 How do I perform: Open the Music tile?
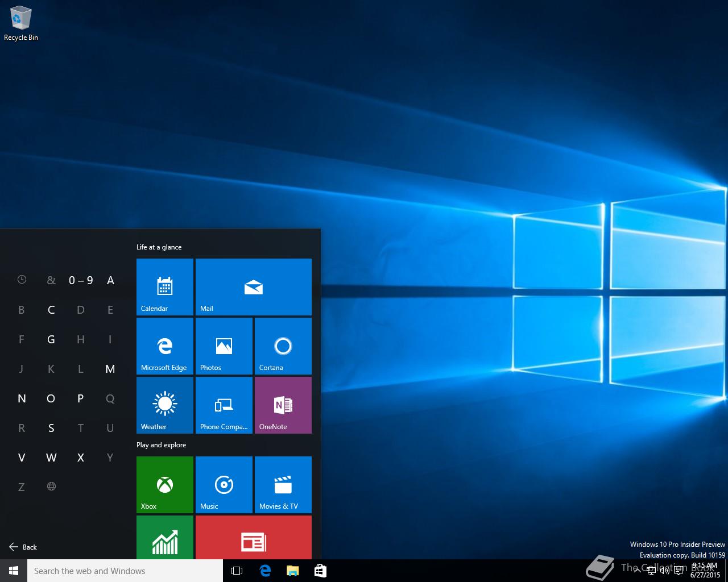click(x=224, y=485)
